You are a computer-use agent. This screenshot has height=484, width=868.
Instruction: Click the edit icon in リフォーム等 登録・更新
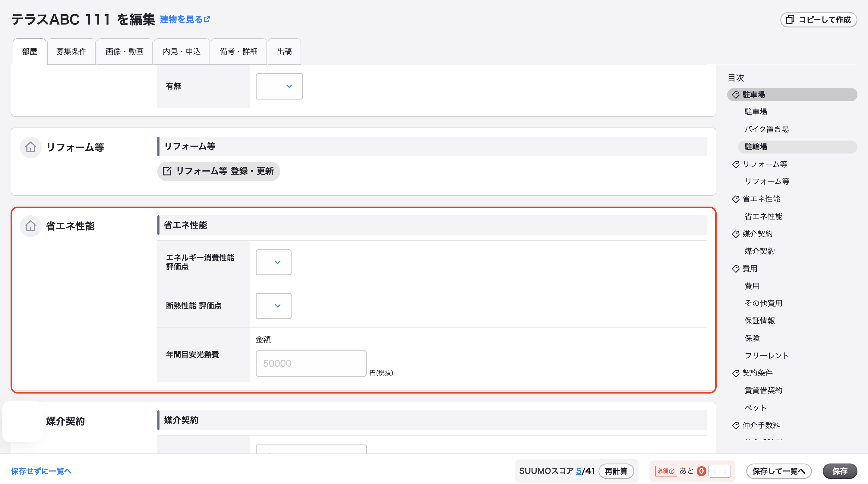[x=167, y=171]
